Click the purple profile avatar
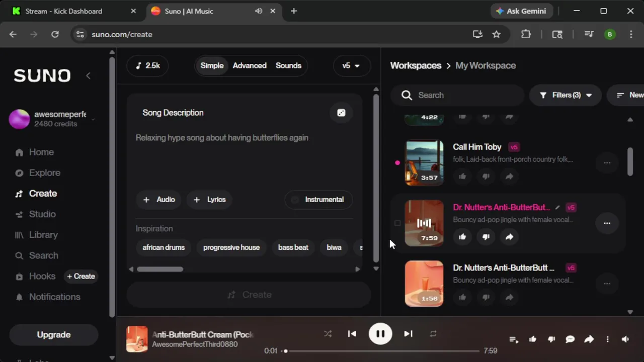 tap(19, 119)
